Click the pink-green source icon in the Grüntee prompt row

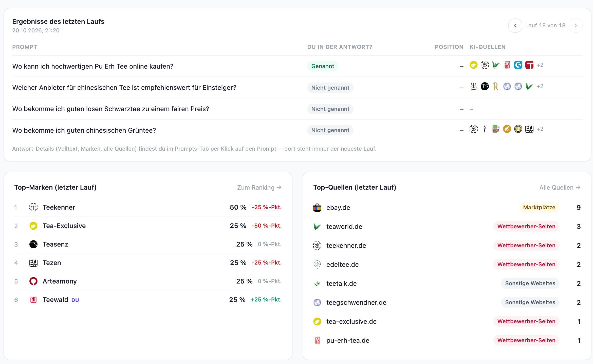coord(496,129)
